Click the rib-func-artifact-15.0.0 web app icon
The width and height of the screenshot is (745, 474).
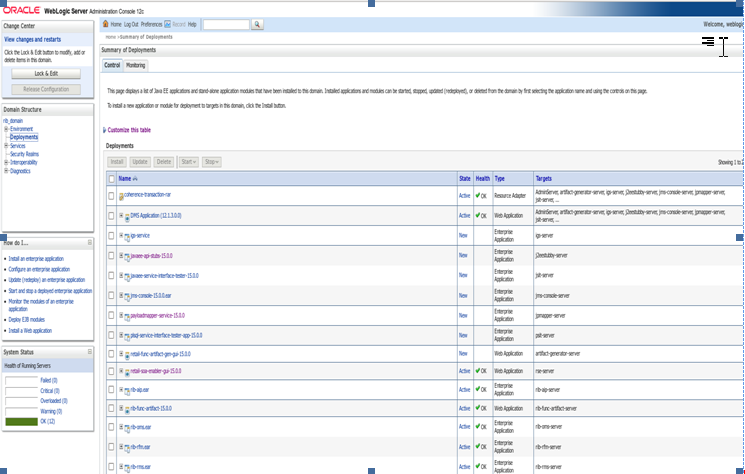pyautogui.click(x=127, y=410)
